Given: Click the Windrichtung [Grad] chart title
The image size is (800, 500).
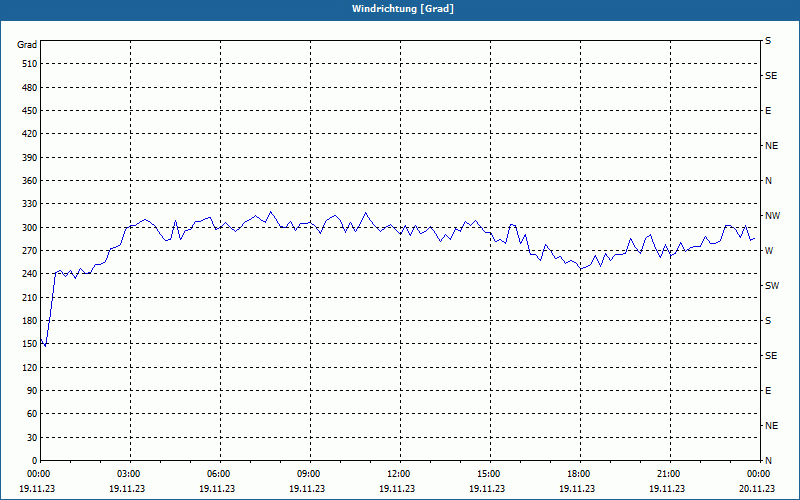Looking at the screenshot, I should click(403, 9).
